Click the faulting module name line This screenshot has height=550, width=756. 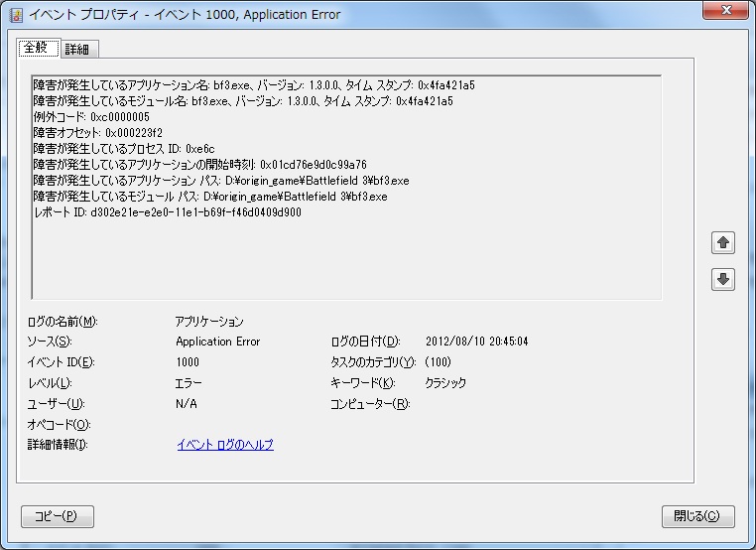(243, 101)
